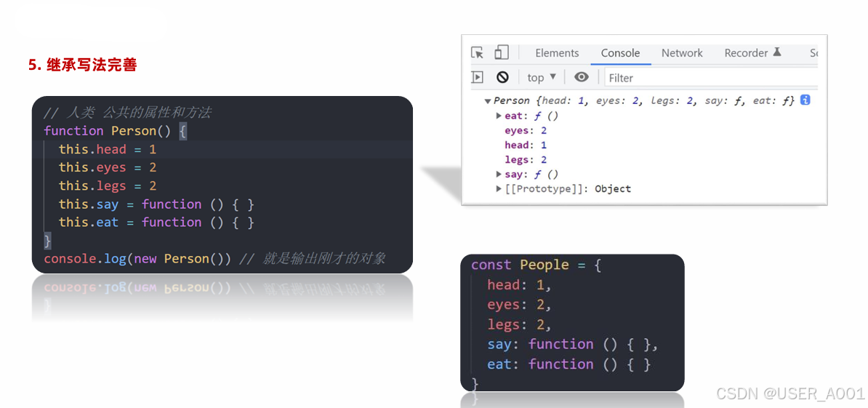Click 'head: 1,' in People object
Viewport: 868px width, 408px height.
(519, 285)
